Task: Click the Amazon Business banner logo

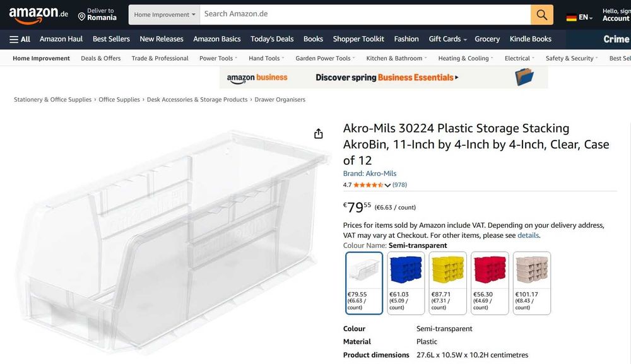Action: pos(257,78)
